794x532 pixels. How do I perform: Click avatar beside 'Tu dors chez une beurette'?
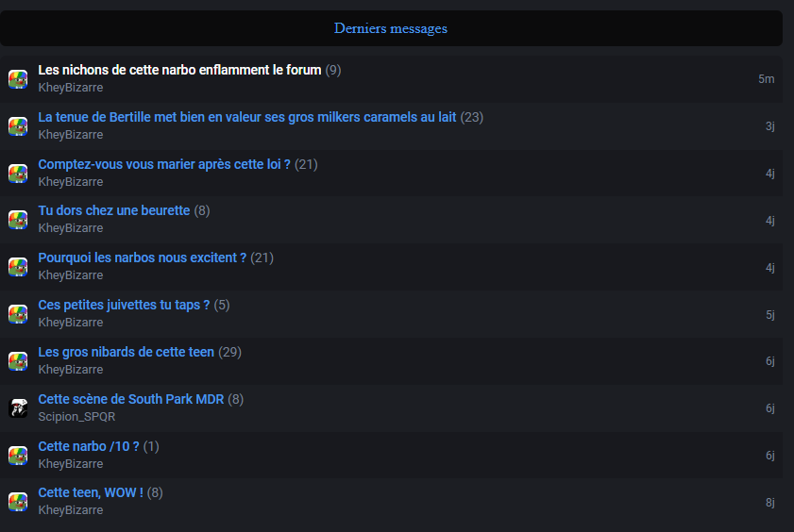(x=18, y=220)
